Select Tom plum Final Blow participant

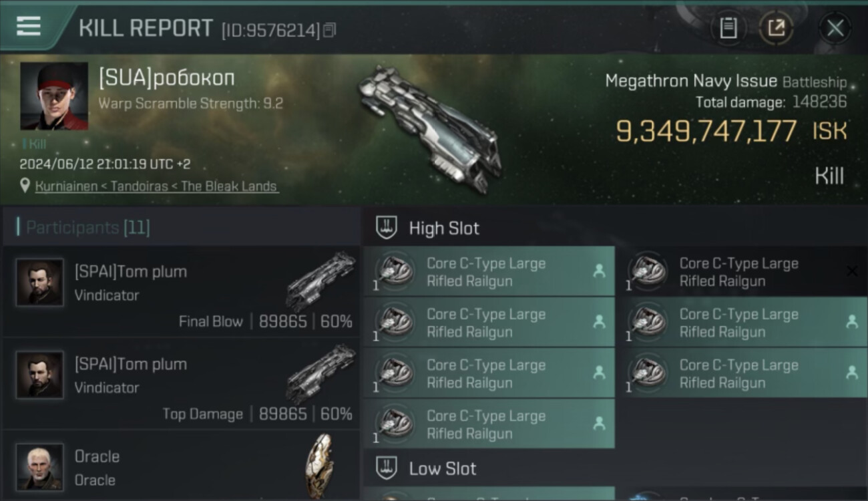coord(181,291)
